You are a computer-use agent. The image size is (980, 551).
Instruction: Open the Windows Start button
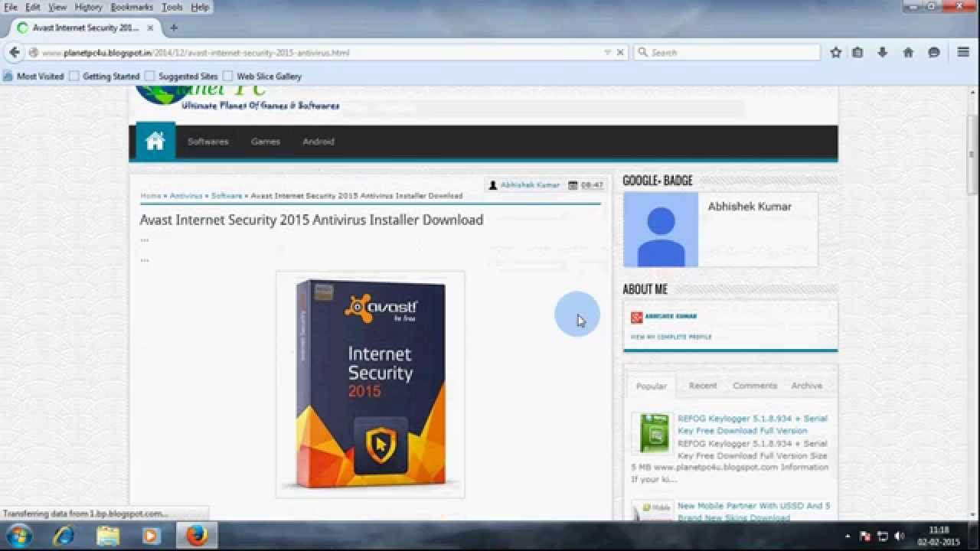click(x=18, y=536)
